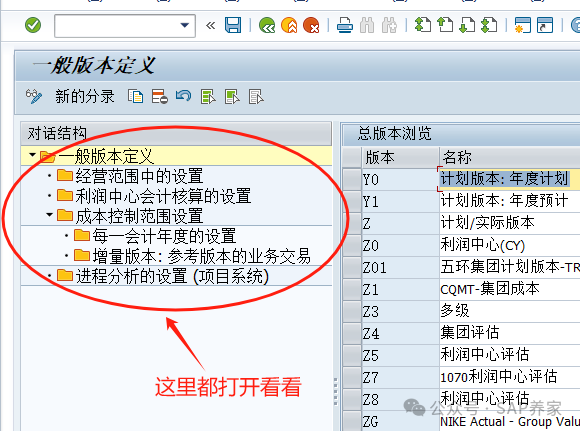Click the Deselect All icon
This screenshot has width=580, height=431.
tap(256, 97)
